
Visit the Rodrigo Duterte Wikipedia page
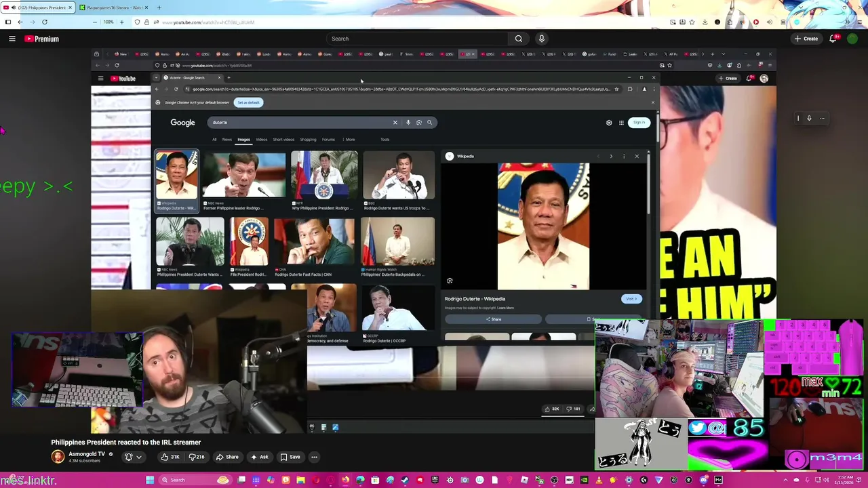point(631,299)
